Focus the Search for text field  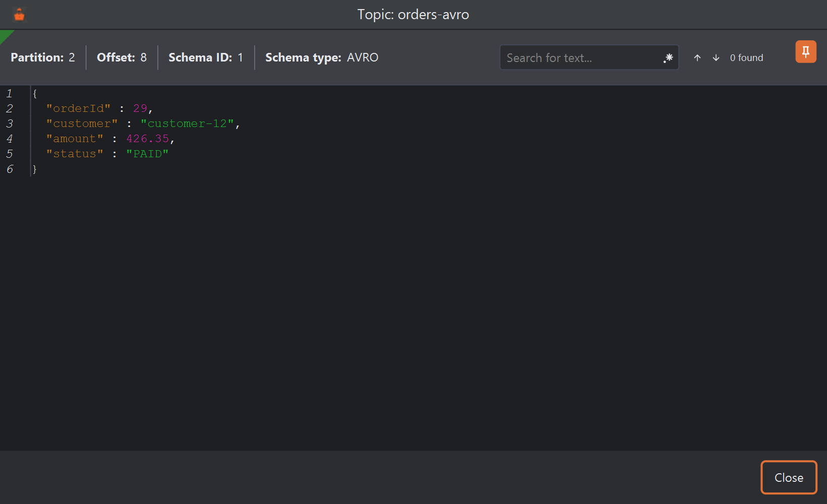589,57
